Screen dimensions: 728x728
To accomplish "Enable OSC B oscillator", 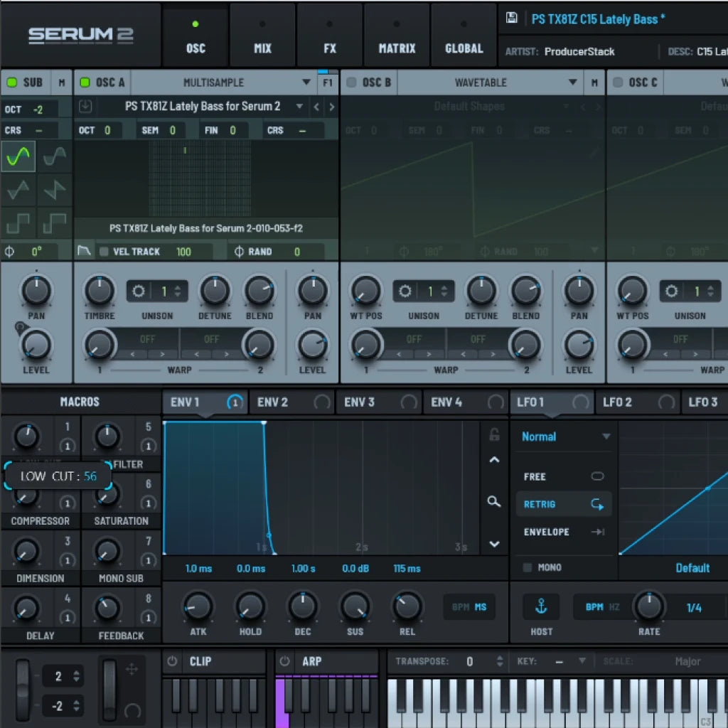I will [350, 82].
